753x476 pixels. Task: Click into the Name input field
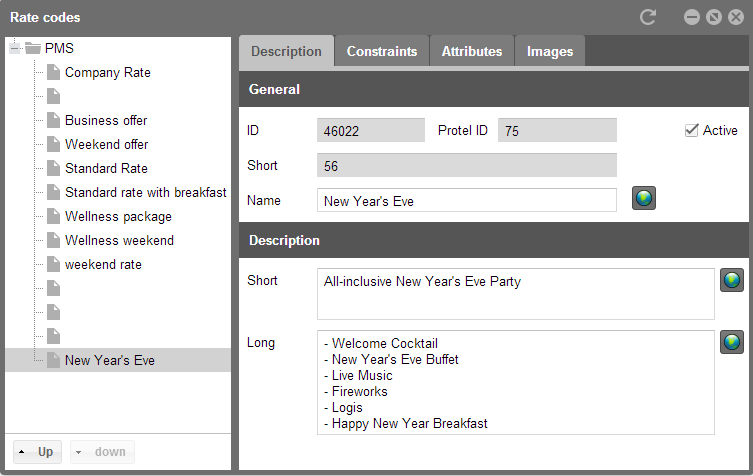[467, 200]
